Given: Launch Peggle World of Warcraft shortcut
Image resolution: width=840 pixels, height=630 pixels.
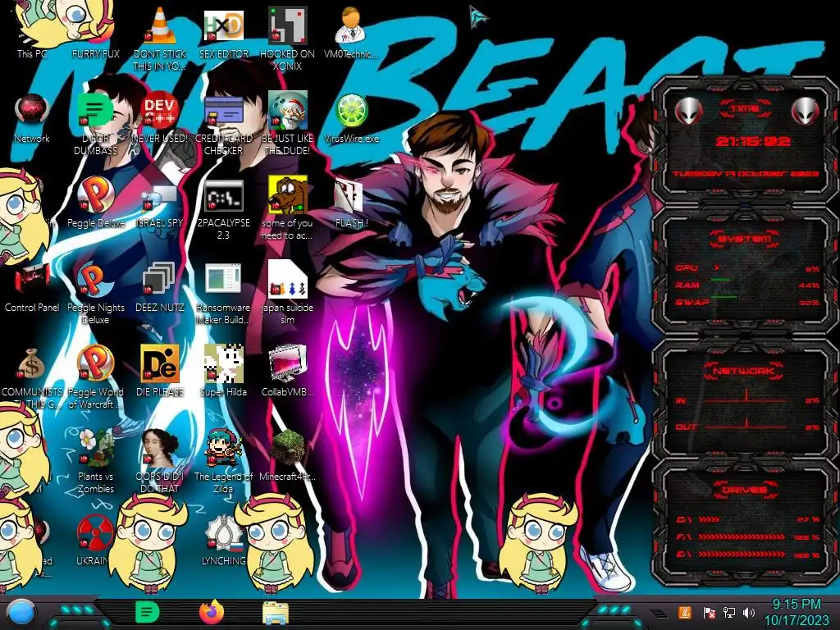Looking at the screenshot, I should click(x=95, y=364).
